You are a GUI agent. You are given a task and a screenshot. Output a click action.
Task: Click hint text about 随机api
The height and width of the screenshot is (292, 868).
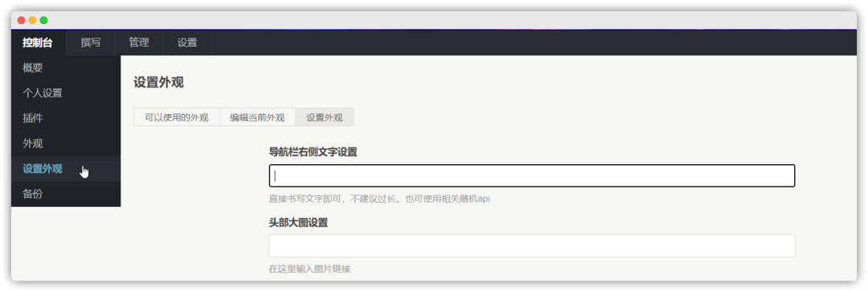pyautogui.click(x=379, y=199)
